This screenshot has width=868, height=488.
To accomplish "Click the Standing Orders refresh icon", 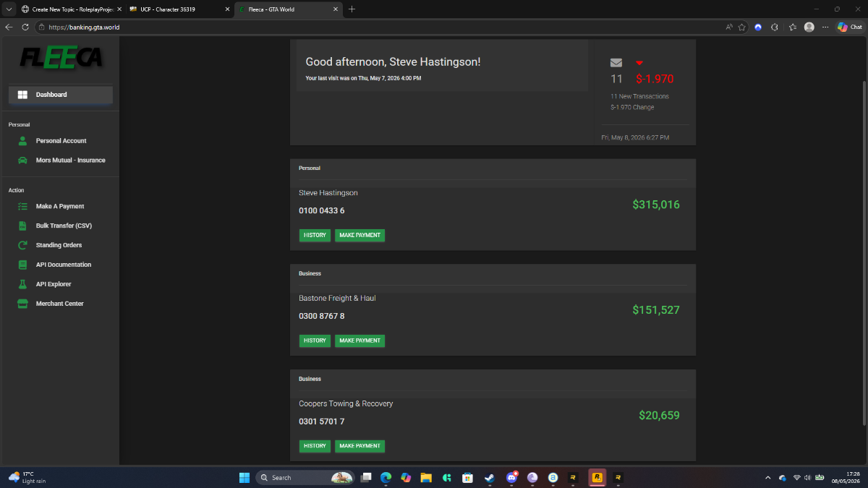I will 22,245.
